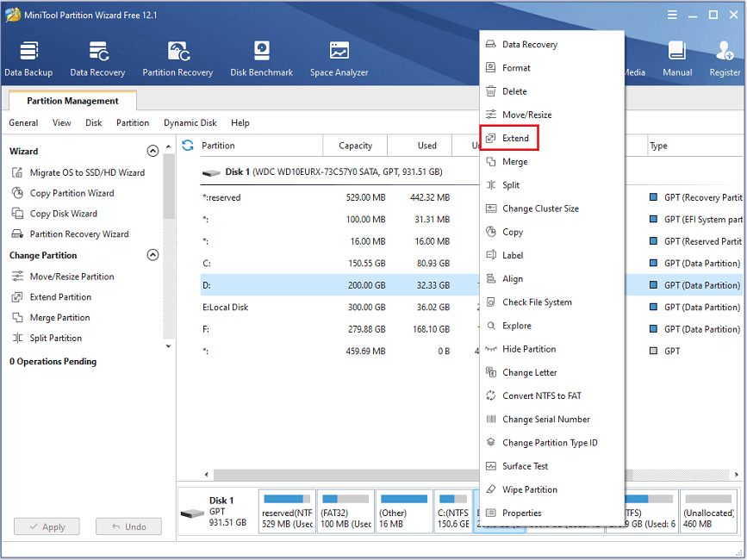The image size is (747, 560).
Task: Open the Partition menu in menu bar
Action: tap(133, 123)
